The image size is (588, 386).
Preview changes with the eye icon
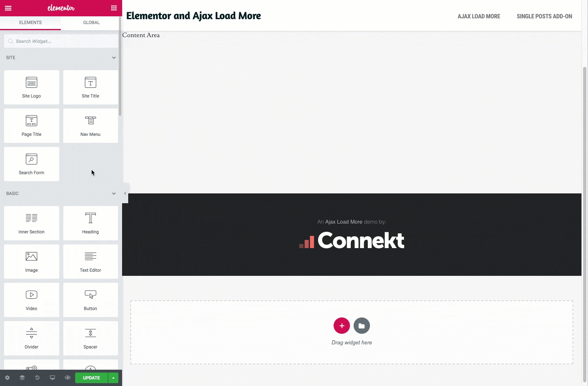click(x=67, y=378)
